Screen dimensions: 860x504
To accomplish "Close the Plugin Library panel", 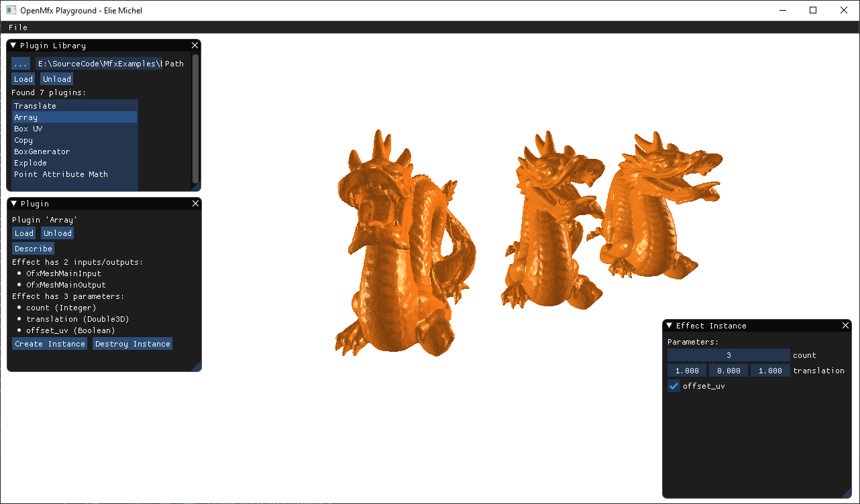I will coord(195,46).
